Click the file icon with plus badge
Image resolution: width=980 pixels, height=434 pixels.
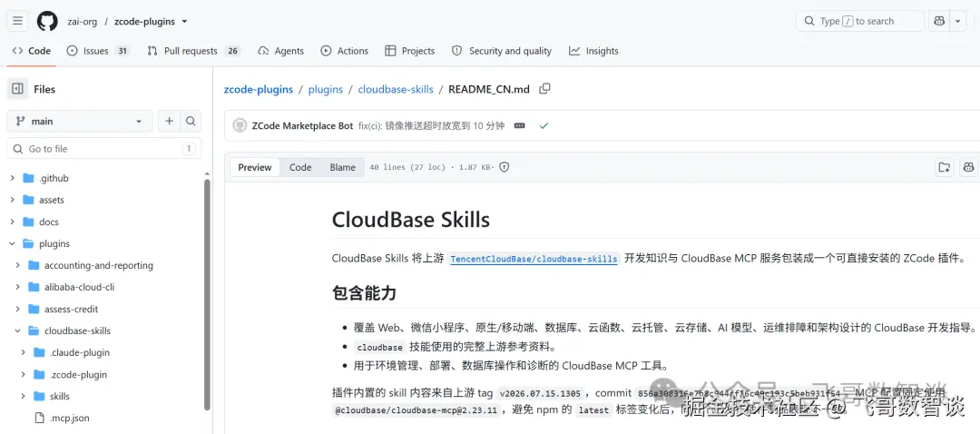pos(944,167)
